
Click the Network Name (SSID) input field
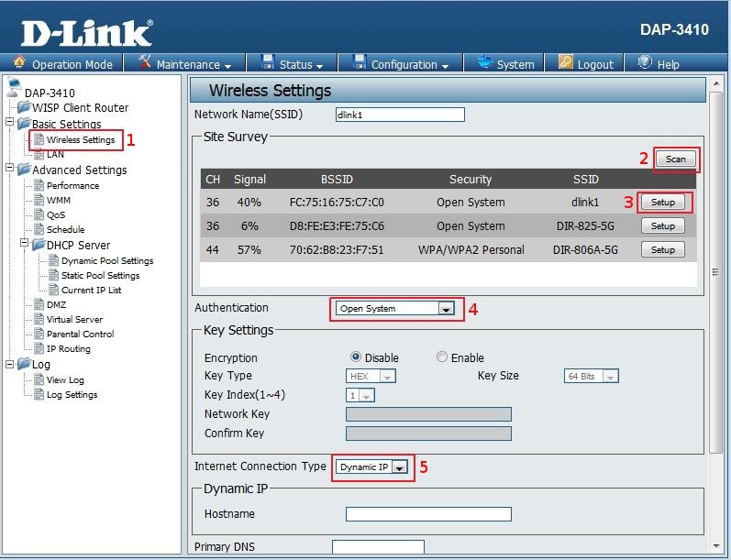click(400, 115)
